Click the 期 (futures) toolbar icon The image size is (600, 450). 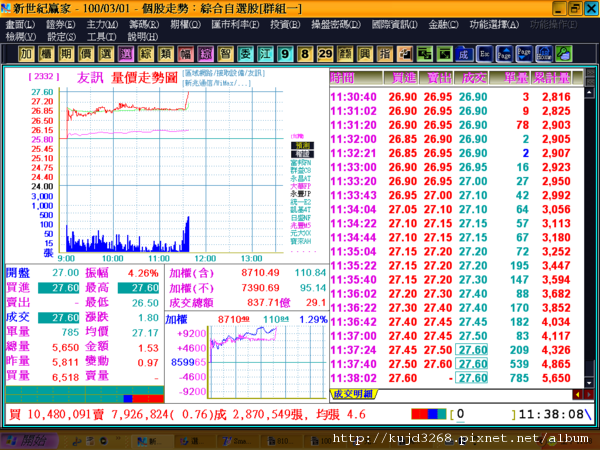pos(66,54)
